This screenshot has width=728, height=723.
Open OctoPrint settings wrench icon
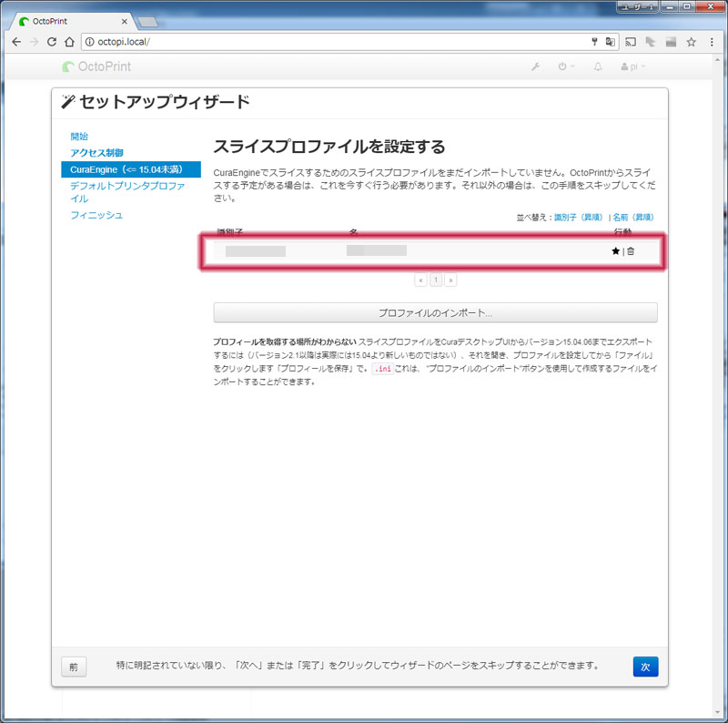pos(535,66)
